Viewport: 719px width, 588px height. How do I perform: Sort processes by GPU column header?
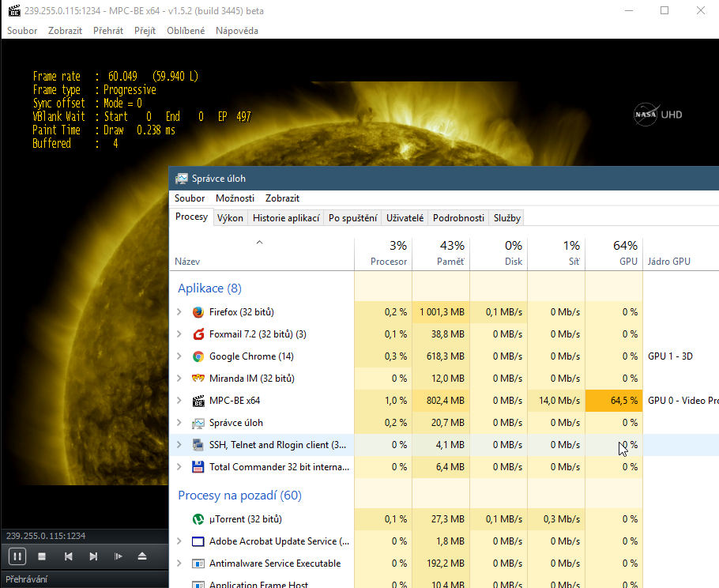click(615, 254)
